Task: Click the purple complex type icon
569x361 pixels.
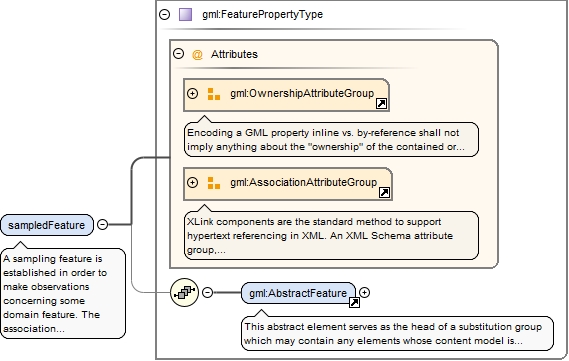Action: [x=185, y=15]
